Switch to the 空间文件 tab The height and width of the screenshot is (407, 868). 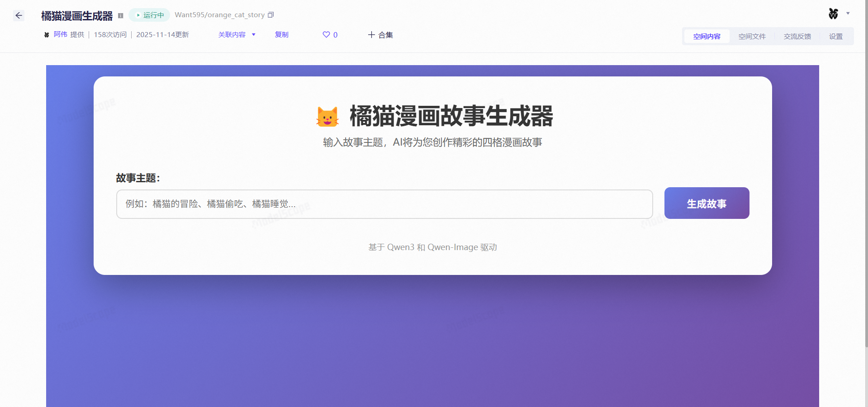751,36
